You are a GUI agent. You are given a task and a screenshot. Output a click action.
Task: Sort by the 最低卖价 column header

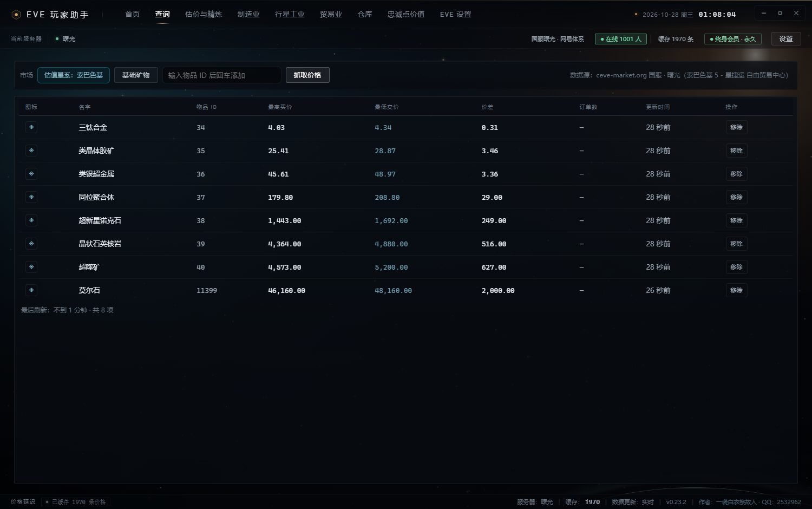(x=387, y=107)
